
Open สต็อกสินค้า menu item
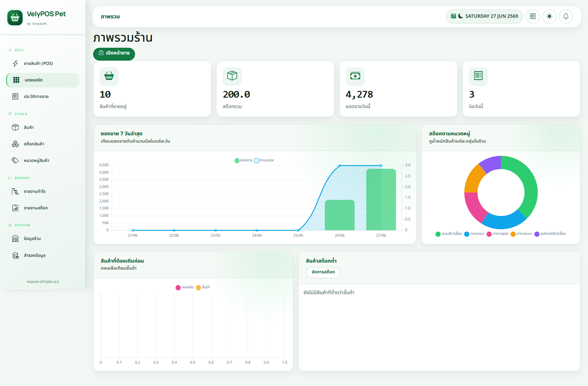coord(43,144)
